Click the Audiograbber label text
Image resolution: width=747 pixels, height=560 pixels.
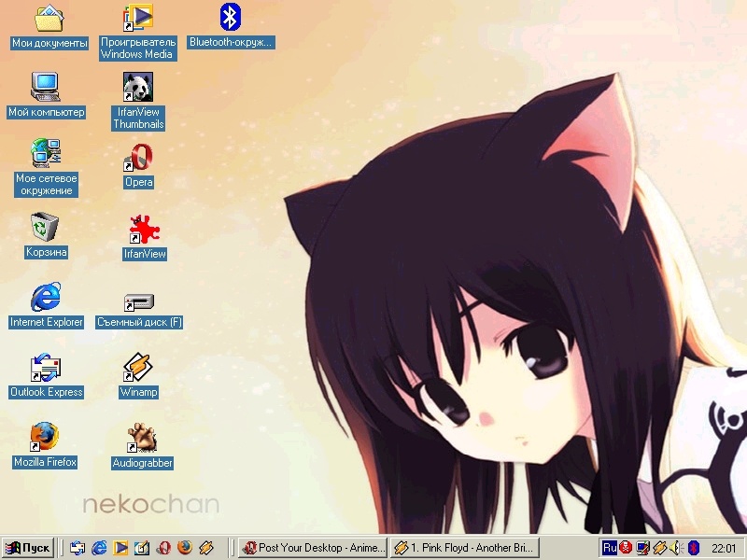(142, 462)
